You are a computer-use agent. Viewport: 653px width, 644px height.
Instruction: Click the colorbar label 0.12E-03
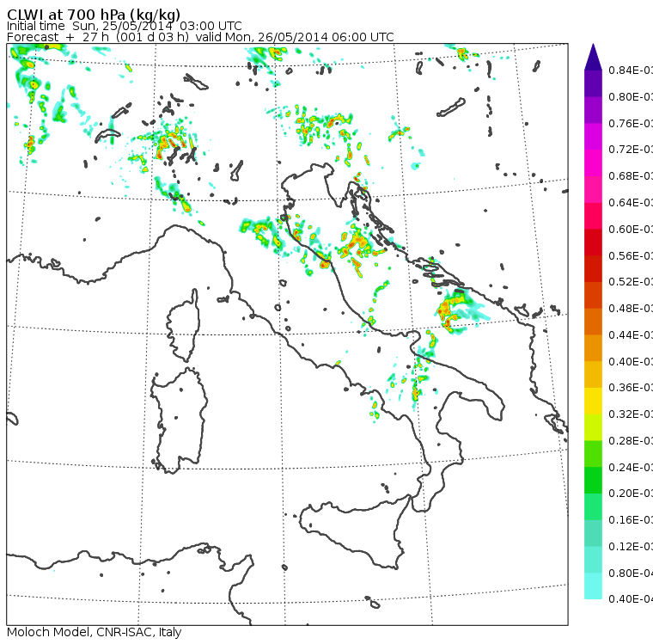[631, 546]
